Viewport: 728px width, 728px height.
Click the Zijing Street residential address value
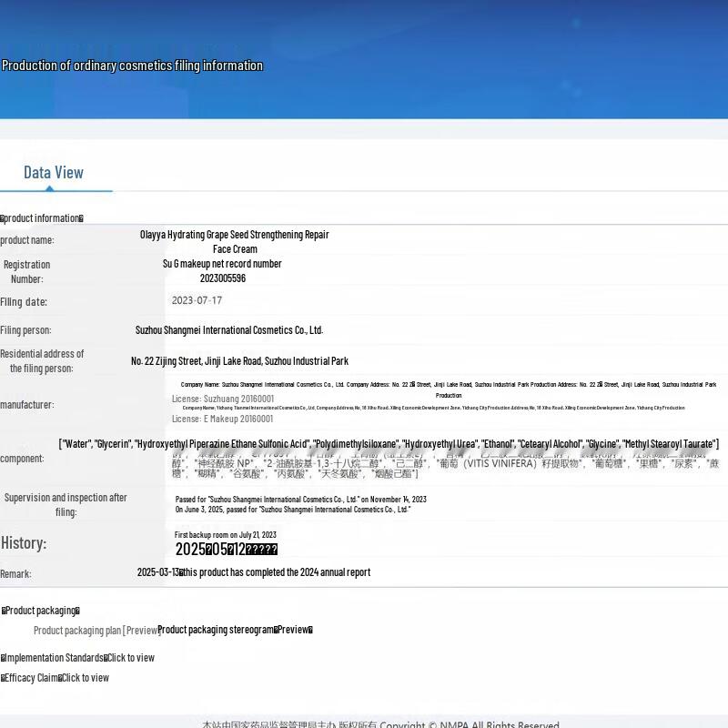[239, 361]
